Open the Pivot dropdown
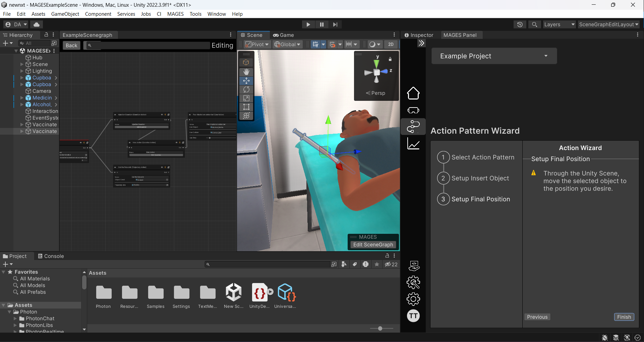The height and width of the screenshot is (342, 644). [257, 44]
